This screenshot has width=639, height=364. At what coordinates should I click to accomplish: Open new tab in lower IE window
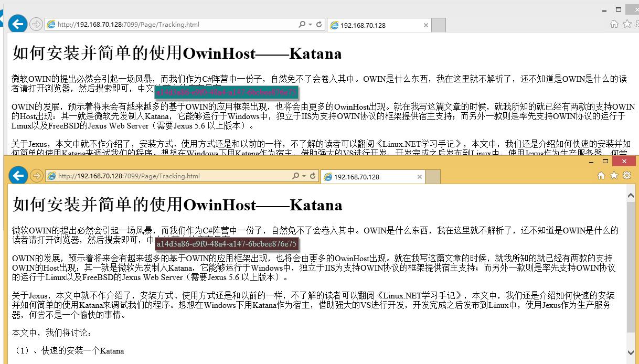click(x=433, y=177)
